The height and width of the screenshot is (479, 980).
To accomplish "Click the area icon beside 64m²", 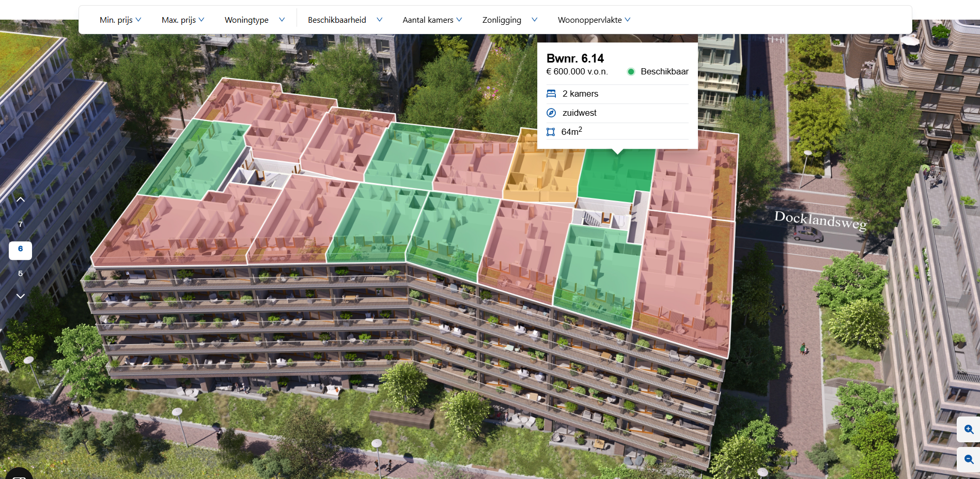I will click(551, 132).
